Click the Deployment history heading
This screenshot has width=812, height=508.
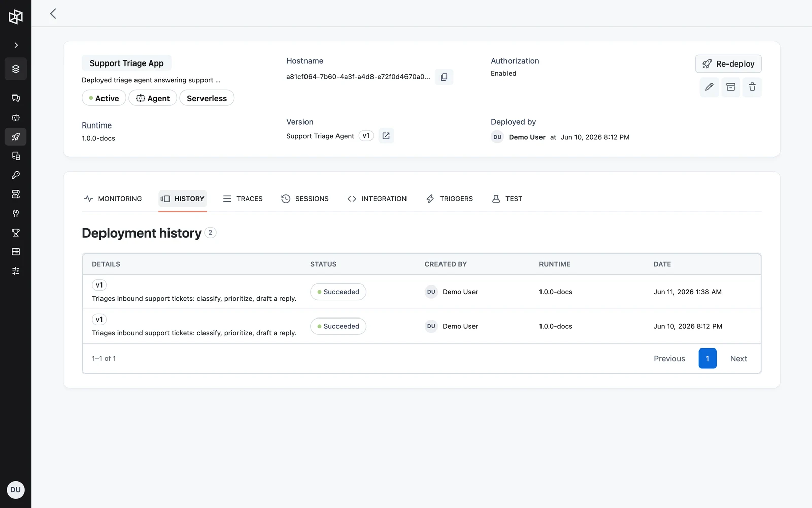click(x=142, y=233)
